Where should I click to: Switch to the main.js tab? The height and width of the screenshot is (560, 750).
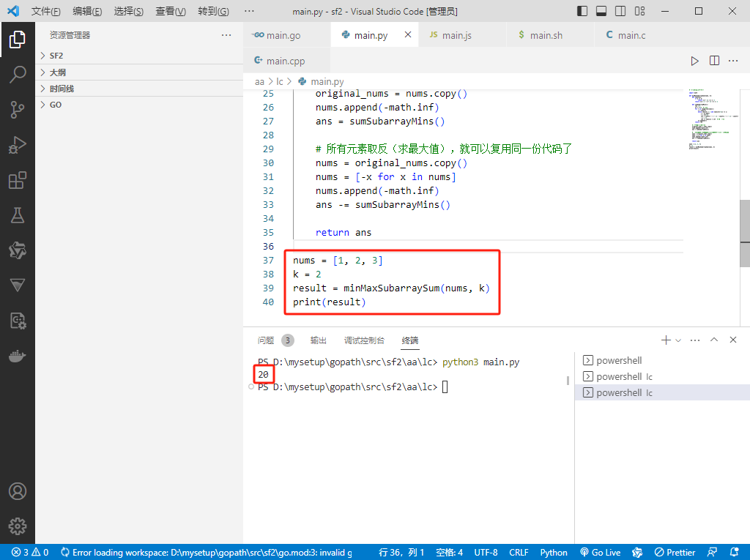[462, 35]
